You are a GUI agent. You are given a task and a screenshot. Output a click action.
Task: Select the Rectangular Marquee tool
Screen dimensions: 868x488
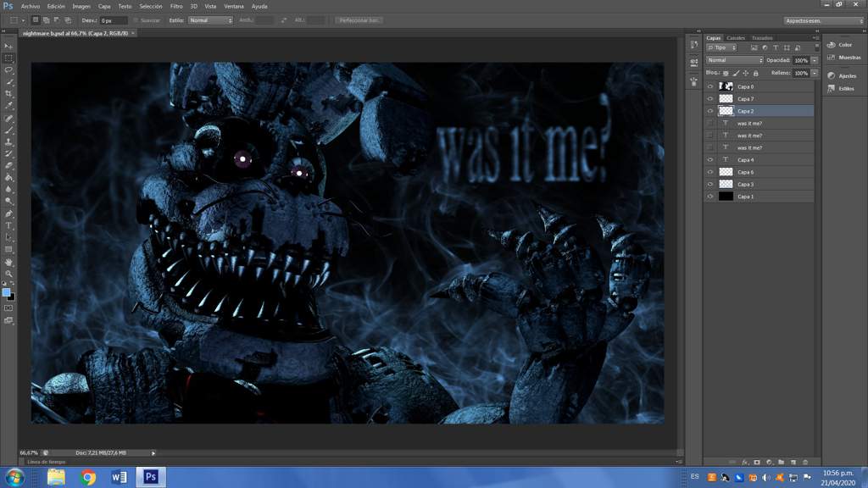tap(8, 58)
